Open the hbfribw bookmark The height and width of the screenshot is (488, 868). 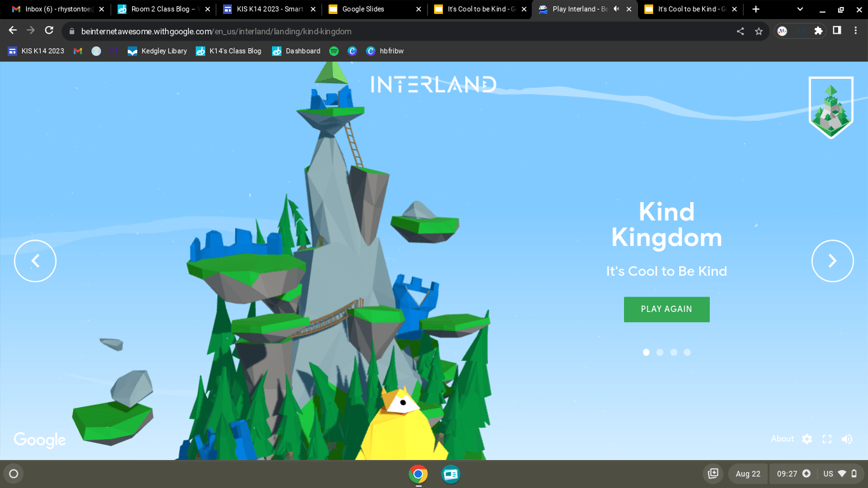385,51
